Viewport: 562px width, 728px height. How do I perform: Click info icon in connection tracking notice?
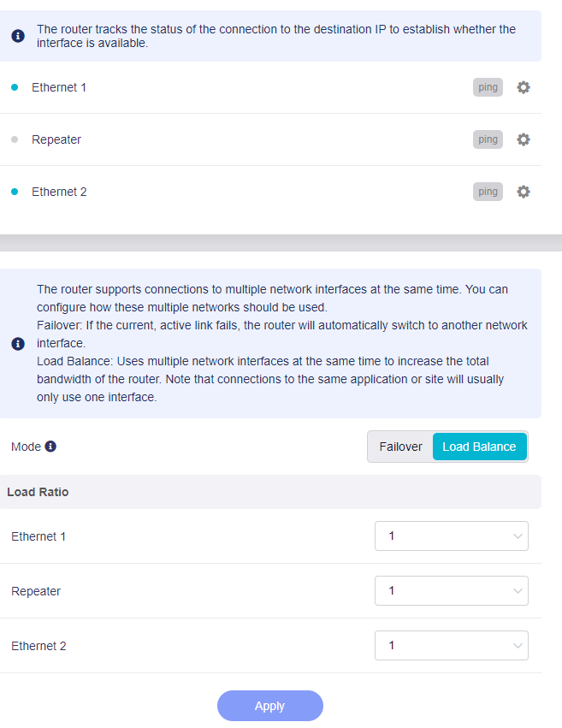pyautogui.click(x=18, y=36)
